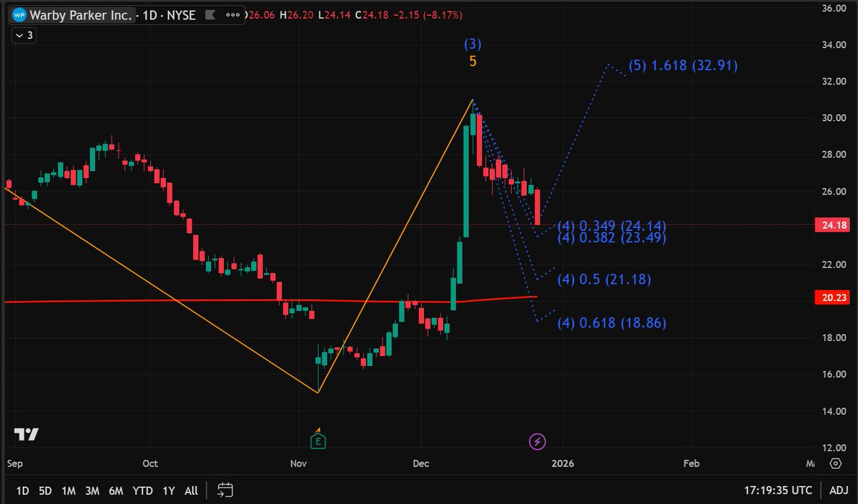Click the orange arrow above the earnings marker
The image size is (858, 504).
[317, 430]
